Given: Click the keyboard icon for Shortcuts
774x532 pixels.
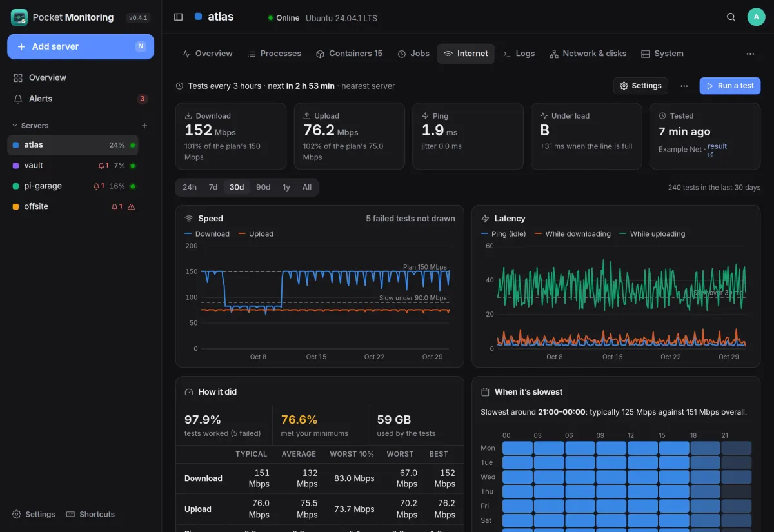Looking at the screenshot, I should pos(71,515).
